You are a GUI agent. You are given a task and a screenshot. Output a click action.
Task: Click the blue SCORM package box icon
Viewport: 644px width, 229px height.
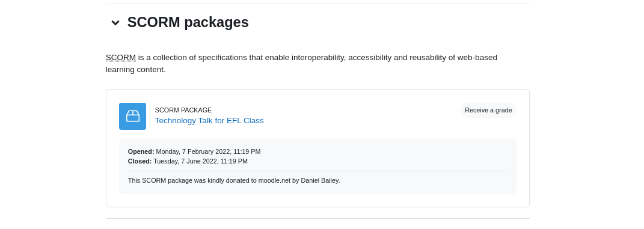[x=133, y=116]
